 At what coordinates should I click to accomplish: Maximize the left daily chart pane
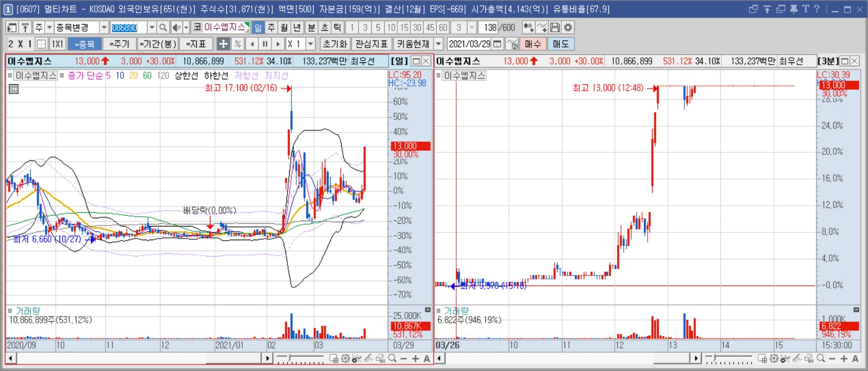[x=416, y=61]
